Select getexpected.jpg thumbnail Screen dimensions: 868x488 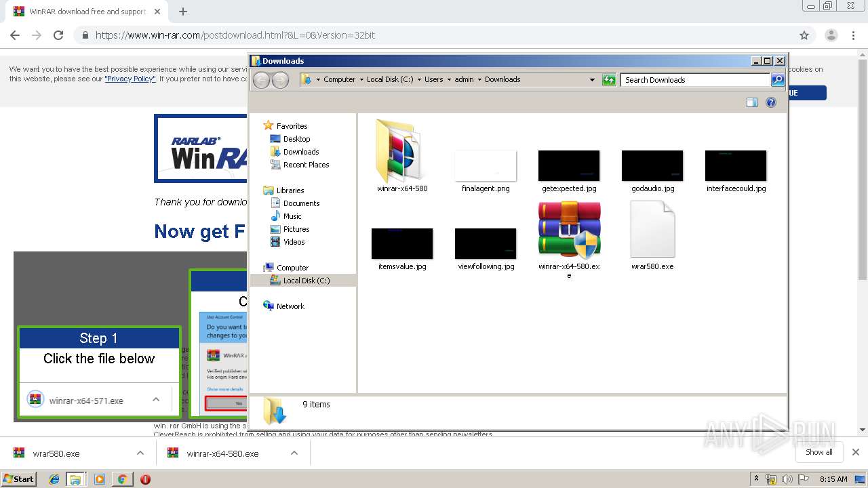click(x=569, y=166)
